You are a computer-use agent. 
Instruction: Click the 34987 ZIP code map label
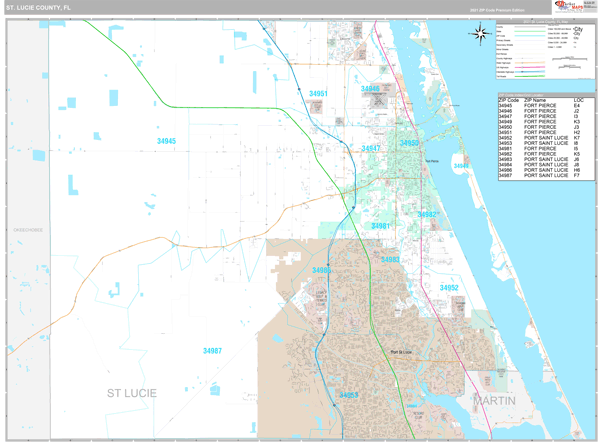[212, 351]
